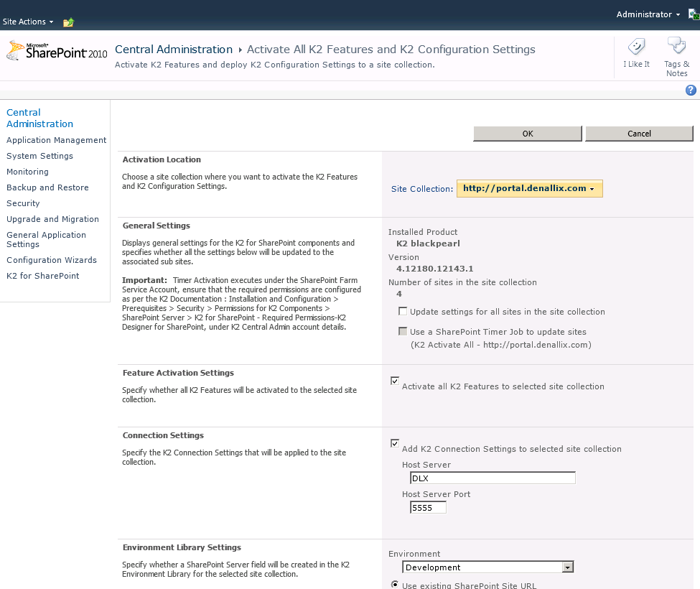This screenshot has width=700, height=589.
Task: Open the Site Actions menu
Action: 28,22
